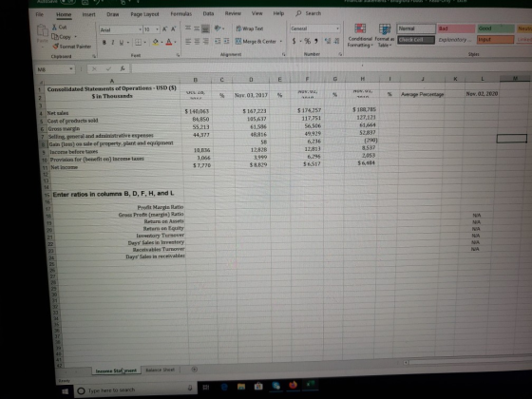Decrease font size with the smaller A icon
Image resolution: width=532 pixels, height=399 pixels.
[x=173, y=29]
